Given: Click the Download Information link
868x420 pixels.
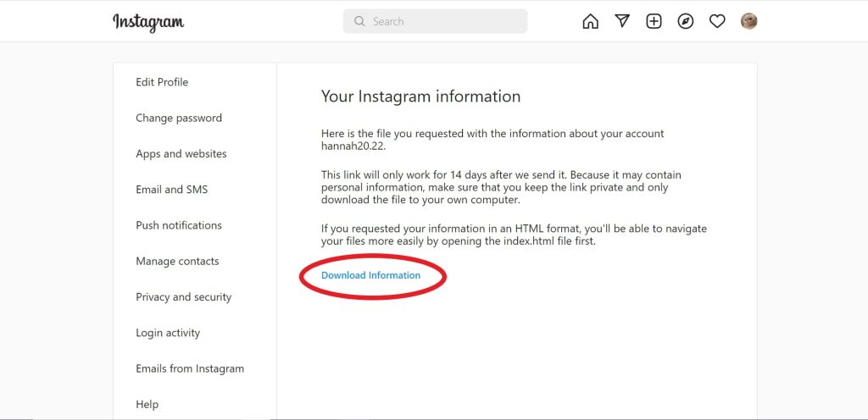Looking at the screenshot, I should 370,275.
